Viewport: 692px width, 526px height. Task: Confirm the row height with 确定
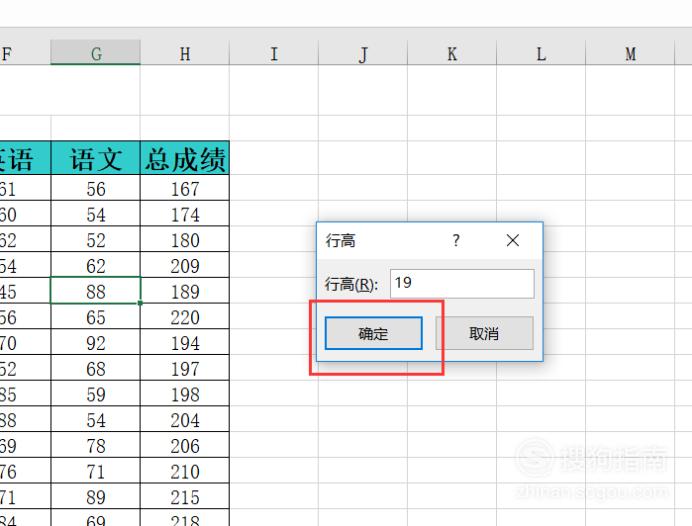pos(373,333)
